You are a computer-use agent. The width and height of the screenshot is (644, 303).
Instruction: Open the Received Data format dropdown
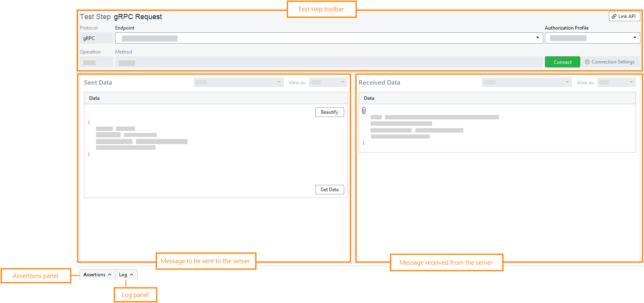[x=527, y=82]
